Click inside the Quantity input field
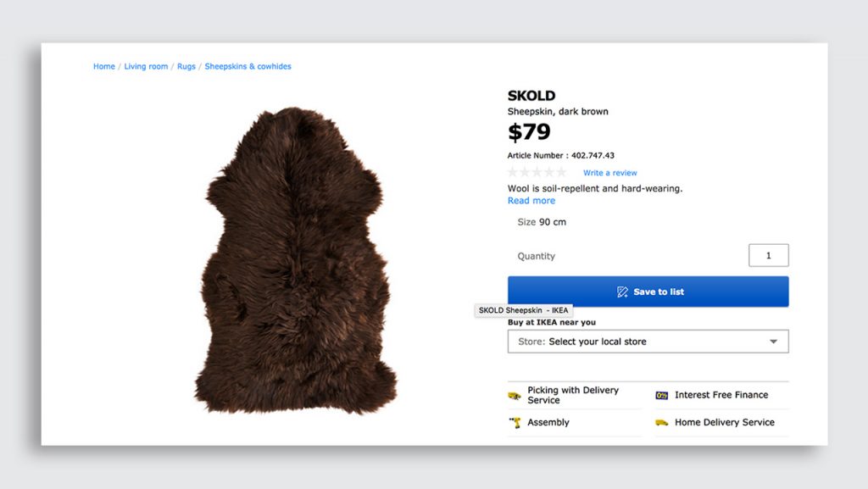Screen dimensions: 868x489 pos(768,255)
